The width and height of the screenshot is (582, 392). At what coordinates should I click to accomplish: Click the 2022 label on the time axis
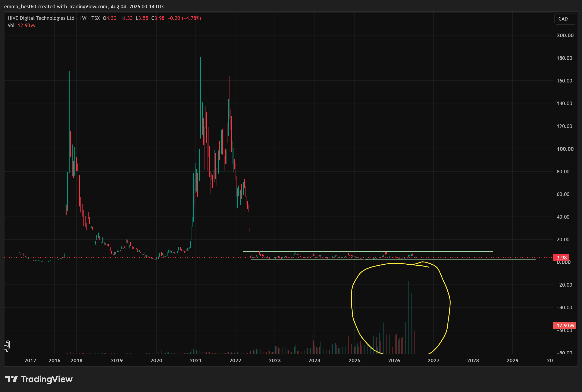(235, 360)
